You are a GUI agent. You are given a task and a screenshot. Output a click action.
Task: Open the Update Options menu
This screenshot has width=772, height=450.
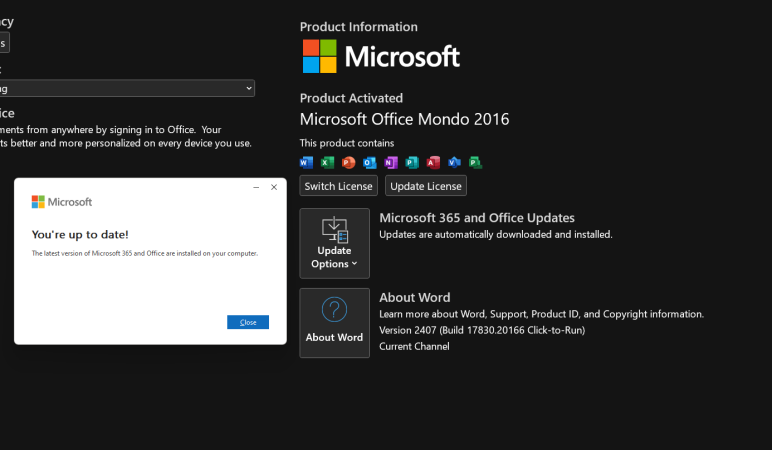pyautogui.click(x=334, y=243)
